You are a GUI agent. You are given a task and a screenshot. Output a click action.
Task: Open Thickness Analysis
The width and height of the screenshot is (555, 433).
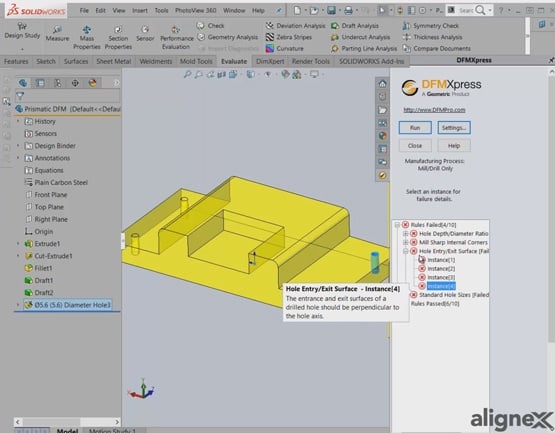(x=432, y=37)
